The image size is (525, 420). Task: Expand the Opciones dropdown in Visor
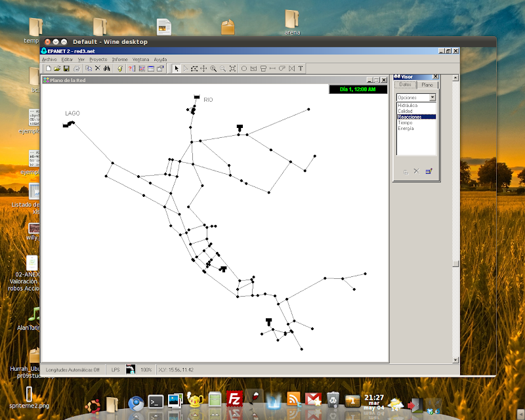click(x=432, y=98)
